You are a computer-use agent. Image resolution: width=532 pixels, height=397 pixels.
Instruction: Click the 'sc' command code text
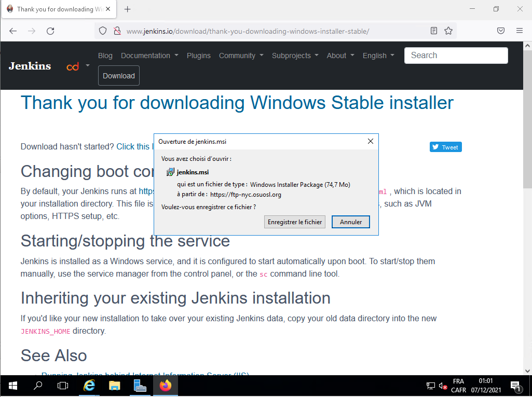point(264,274)
